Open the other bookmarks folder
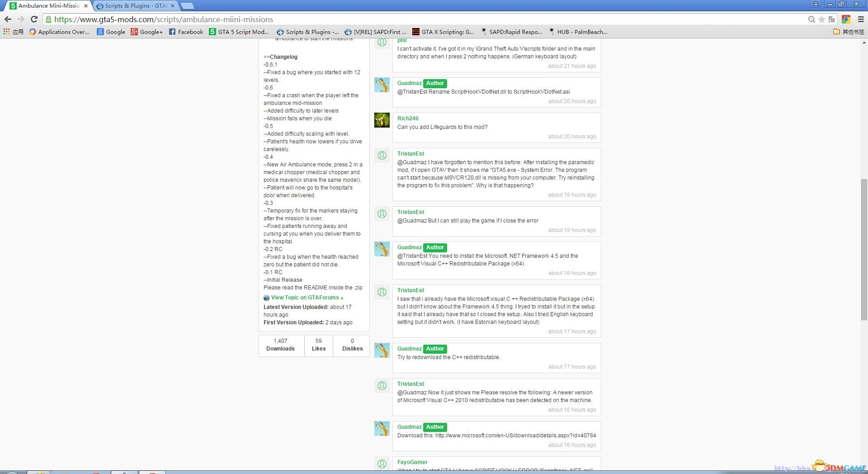This screenshot has width=868, height=474. click(849, 32)
